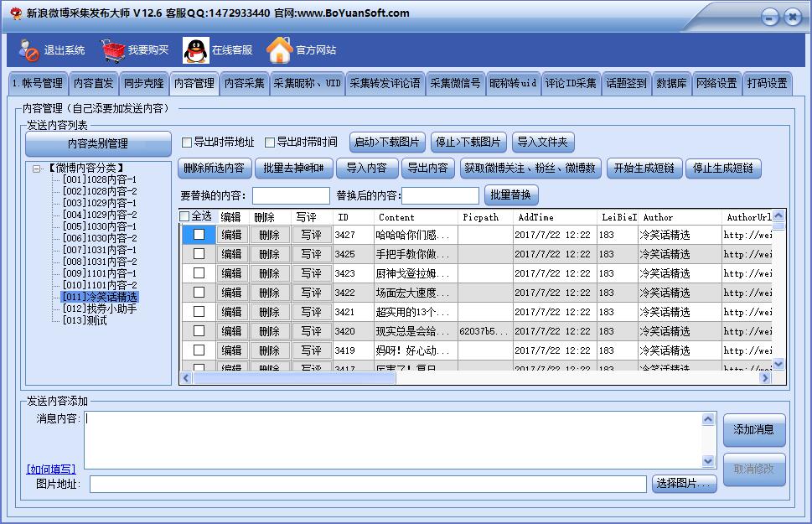Collapse the 微博内容分类 tree node
The width and height of the screenshot is (812, 524).
pos(36,169)
